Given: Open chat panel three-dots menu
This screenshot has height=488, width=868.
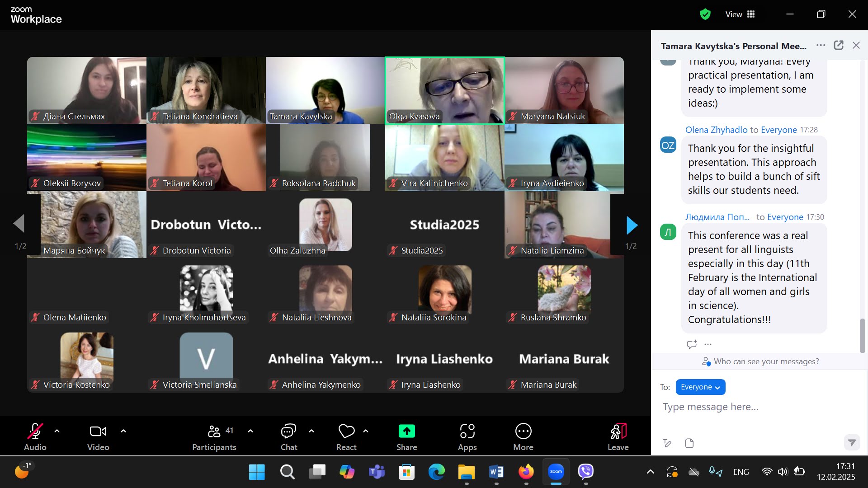Looking at the screenshot, I should coord(821,45).
